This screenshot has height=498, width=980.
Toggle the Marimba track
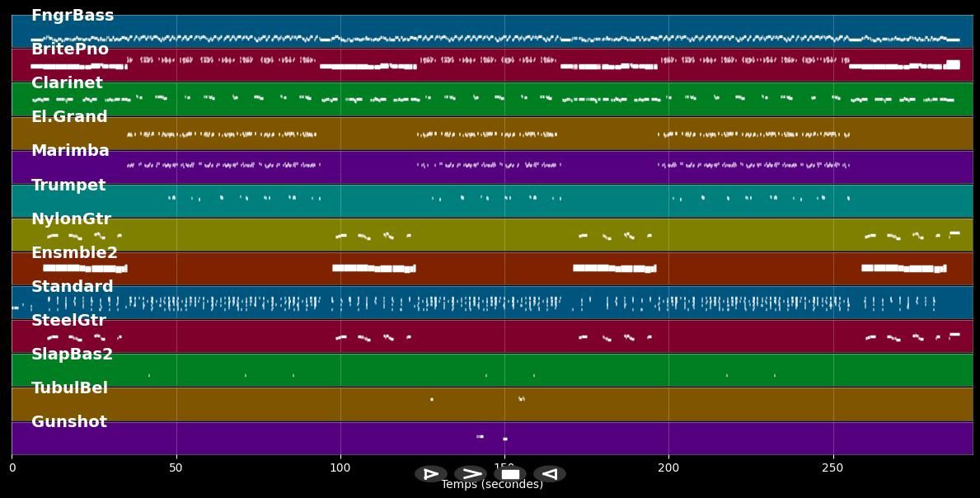pyautogui.click(x=70, y=150)
